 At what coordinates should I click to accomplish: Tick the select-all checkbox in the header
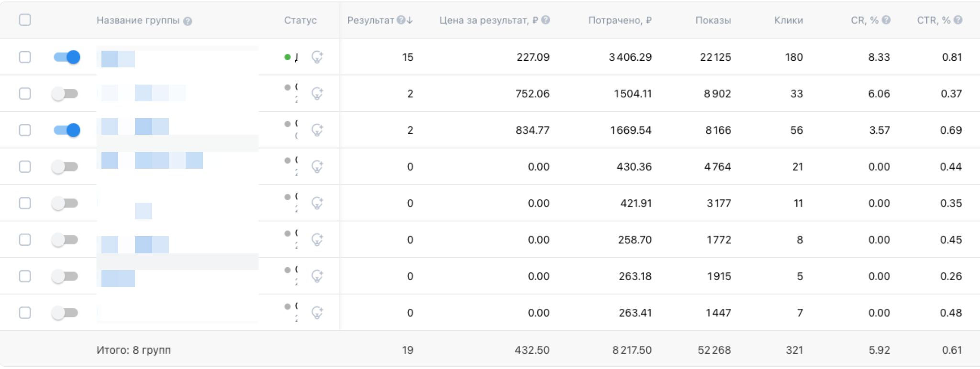[x=25, y=20]
